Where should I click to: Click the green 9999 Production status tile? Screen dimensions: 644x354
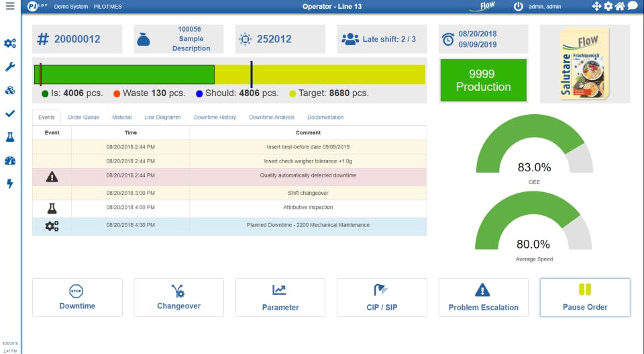click(x=484, y=80)
